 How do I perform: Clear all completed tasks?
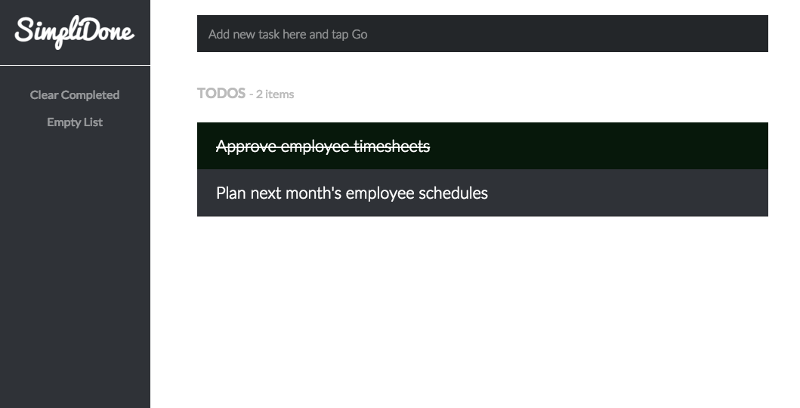point(74,95)
